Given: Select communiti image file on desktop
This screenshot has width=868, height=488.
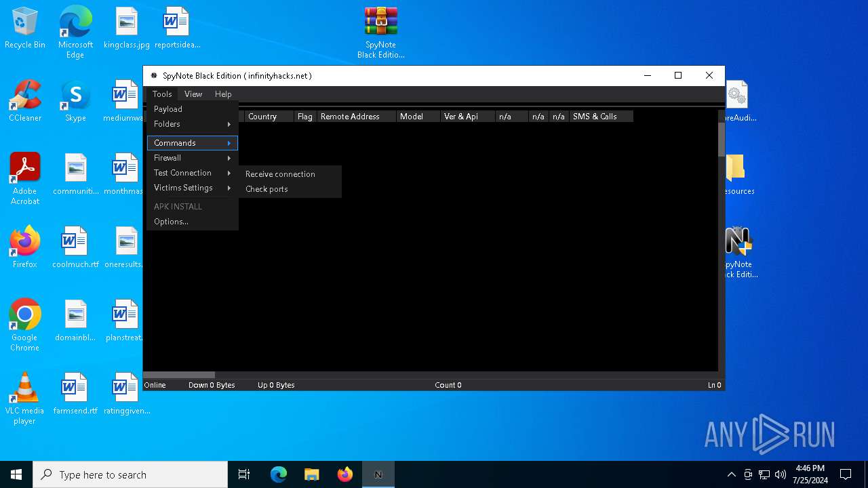Looking at the screenshot, I should coord(75,175).
